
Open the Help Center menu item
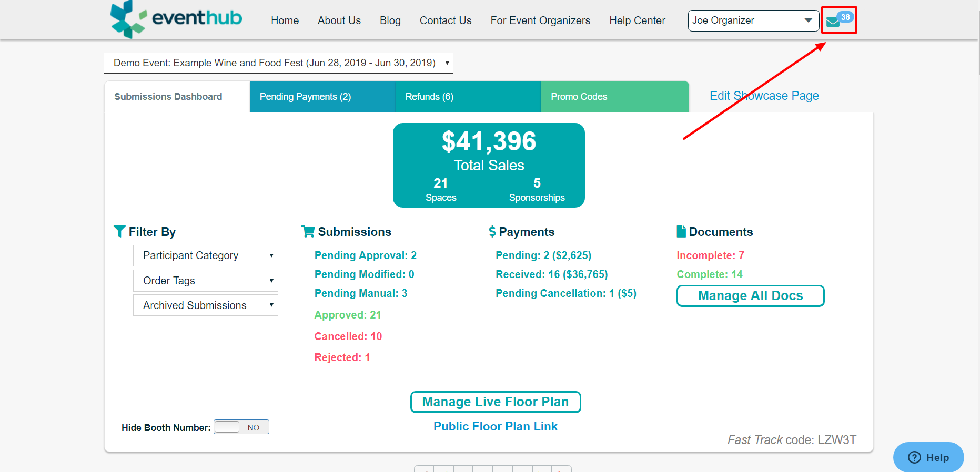(637, 20)
